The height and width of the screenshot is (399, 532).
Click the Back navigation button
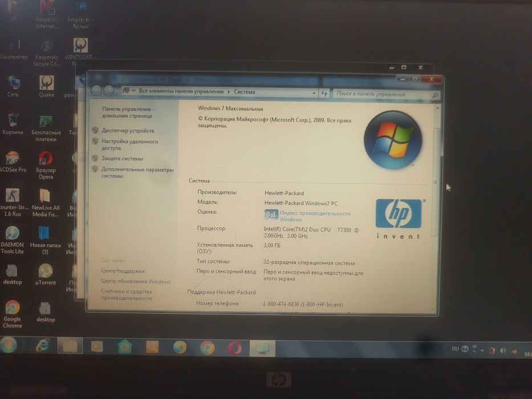[x=96, y=90]
